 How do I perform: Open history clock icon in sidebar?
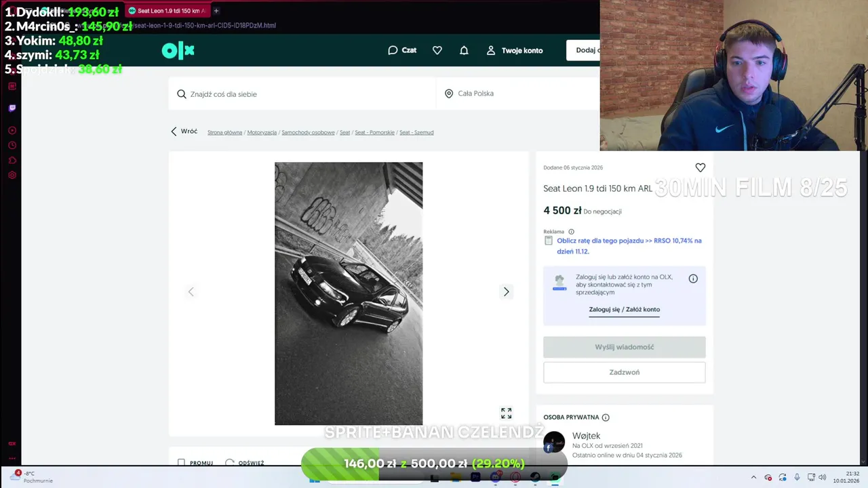coord(12,145)
